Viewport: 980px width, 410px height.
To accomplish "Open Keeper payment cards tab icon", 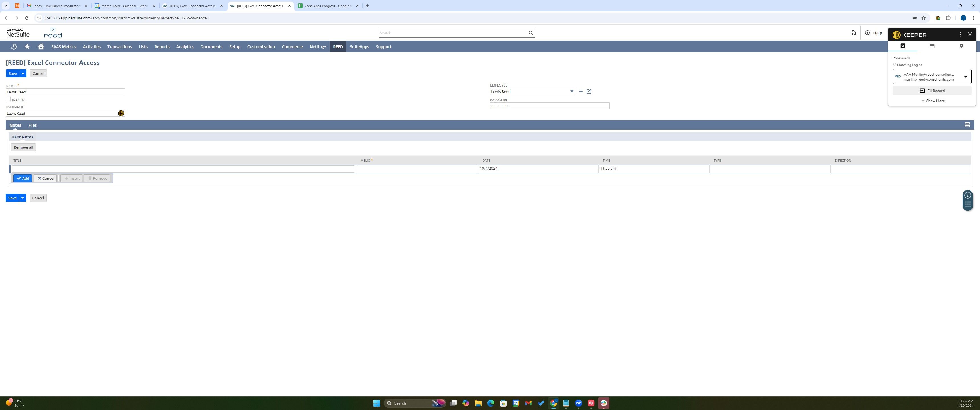I will (932, 46).
